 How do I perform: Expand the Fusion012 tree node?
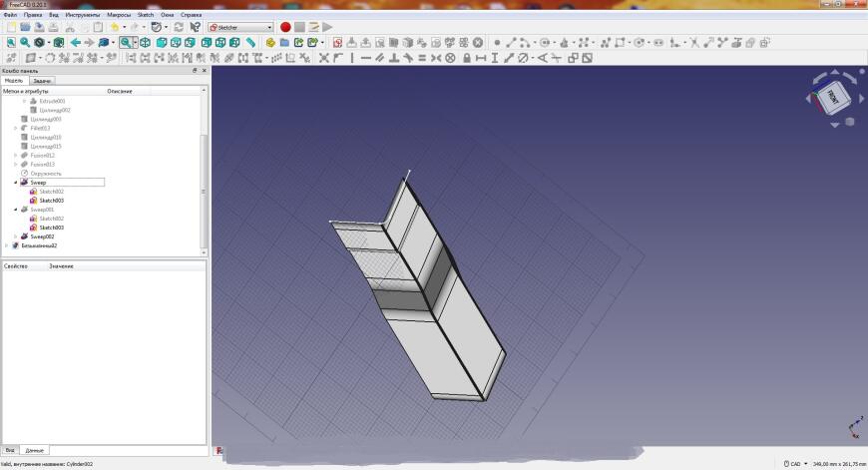click(16, 155)
